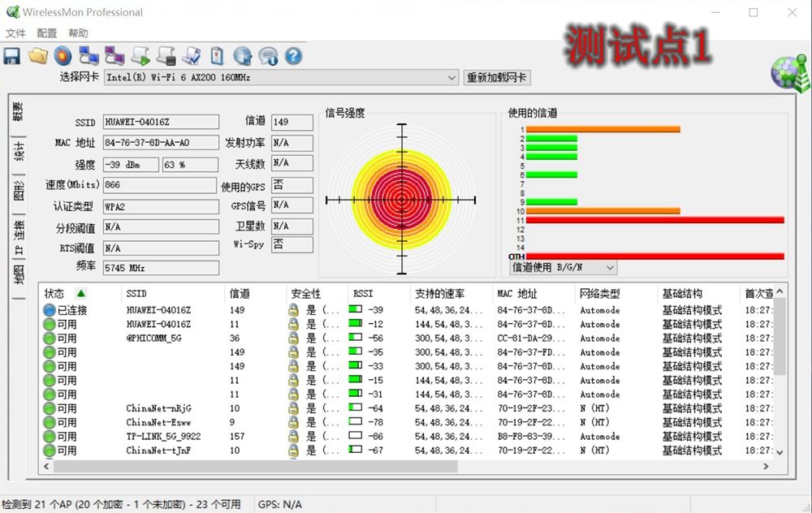The width and height of the screenshot is (812, 513).
Task: Click the red channel 11 usage bar
Action: [654, 220]
